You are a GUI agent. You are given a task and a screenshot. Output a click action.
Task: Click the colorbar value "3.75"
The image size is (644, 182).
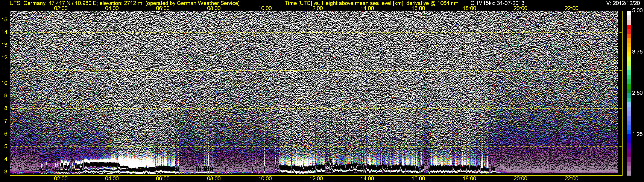click(x=637, y=52)
